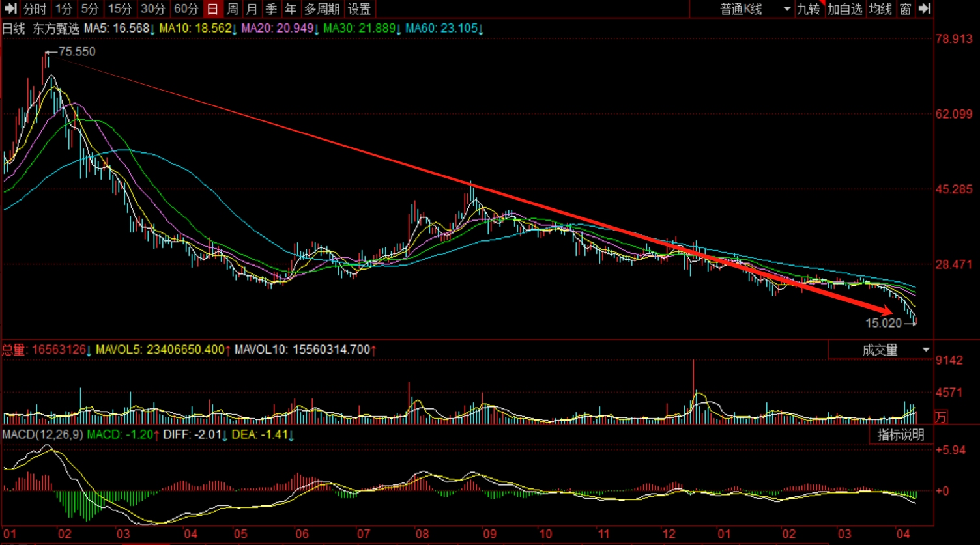Select the 30分 period tab
Screen dimensions: 980x545
pos(153,9)
